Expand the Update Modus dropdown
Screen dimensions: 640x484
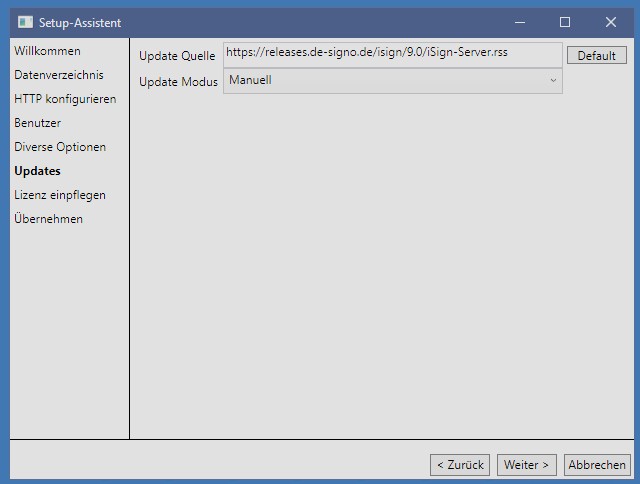point(393,81)
